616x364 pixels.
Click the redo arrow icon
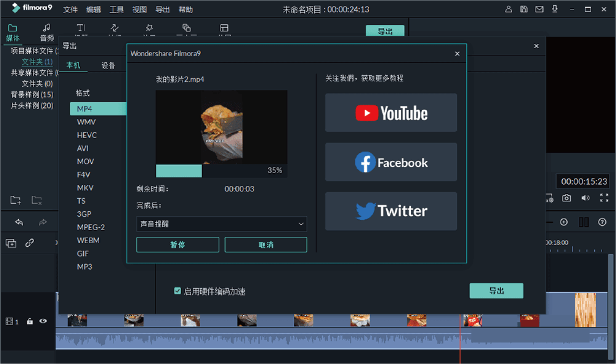coord(43,222)
